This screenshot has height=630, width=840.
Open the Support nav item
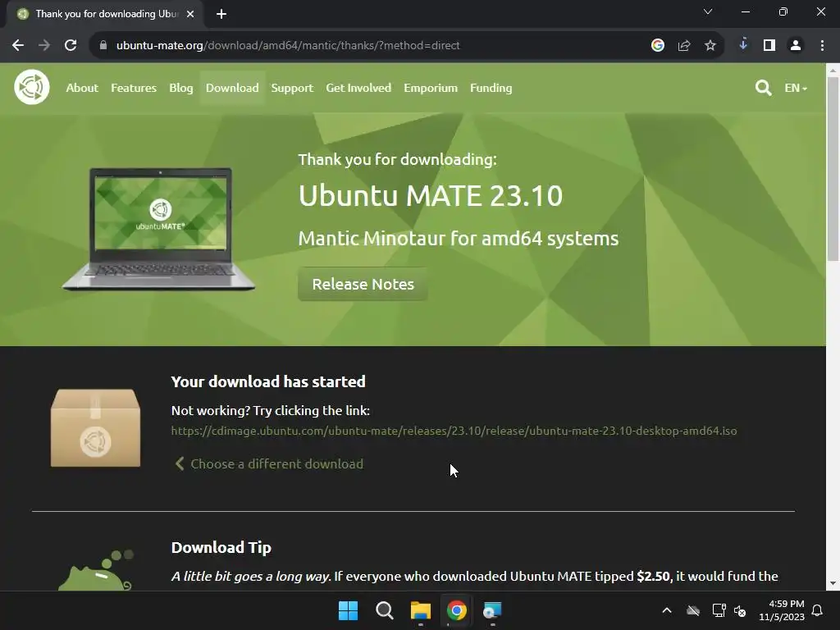point(292,88)
